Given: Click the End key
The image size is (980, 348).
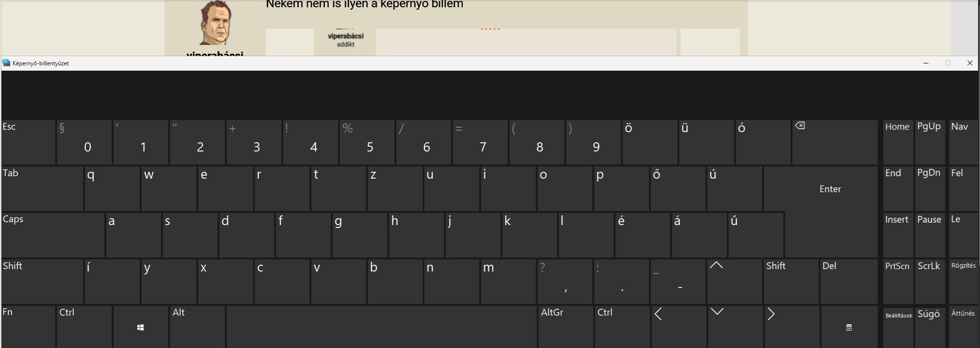Looking at the screenshot, I should 898,189.
